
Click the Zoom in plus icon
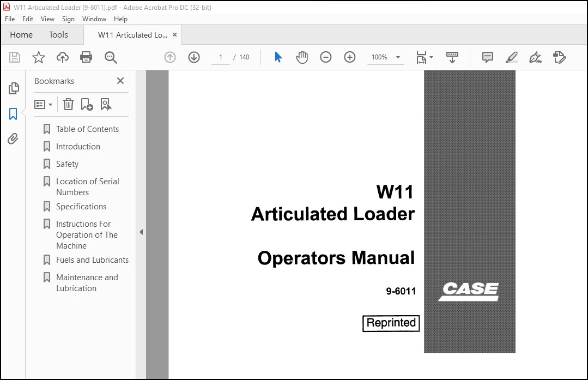[x=349, y=57]
